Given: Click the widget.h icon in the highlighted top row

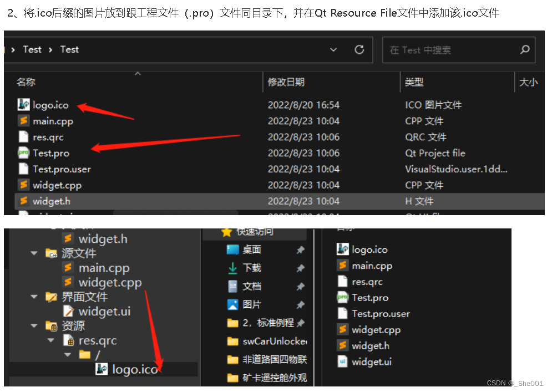Looking at the screenshot, I should tap(24, 201).
